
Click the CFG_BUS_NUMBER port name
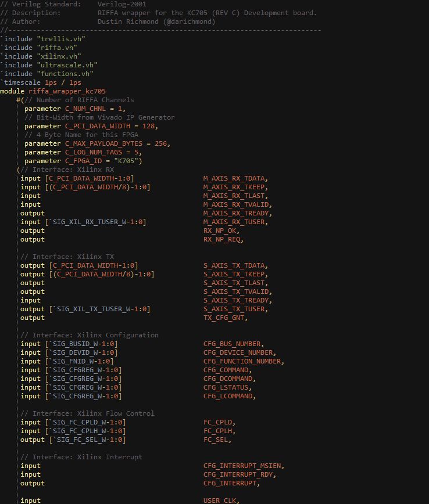coord(233,344)
